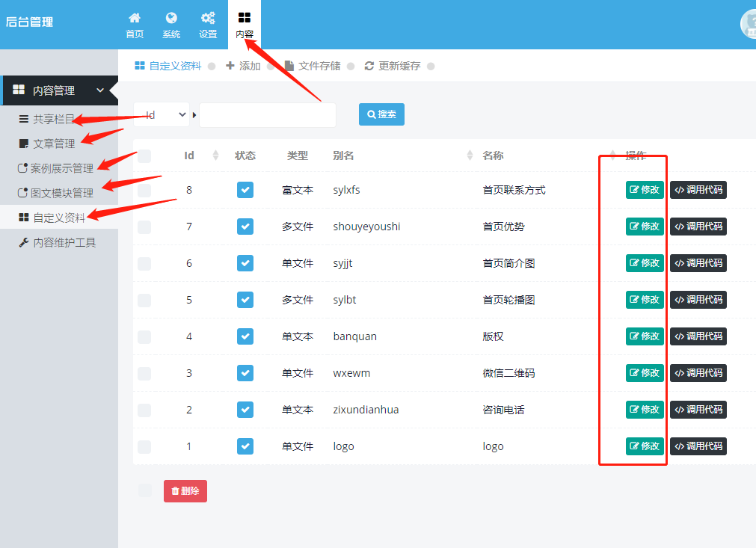
Task: Sort the table by the 名称 column
Action: tap(613, 156)
